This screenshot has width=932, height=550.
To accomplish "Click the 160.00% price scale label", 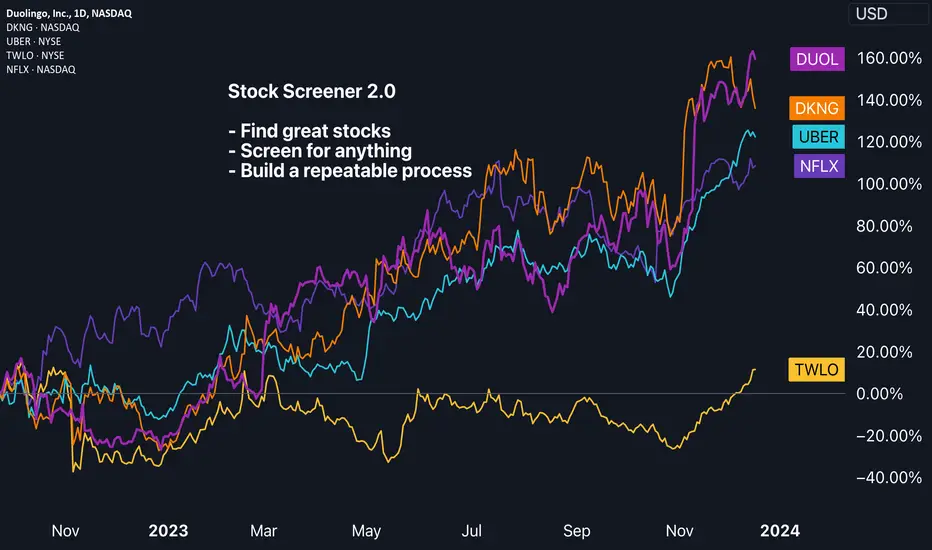I will (x=889, y=58).
